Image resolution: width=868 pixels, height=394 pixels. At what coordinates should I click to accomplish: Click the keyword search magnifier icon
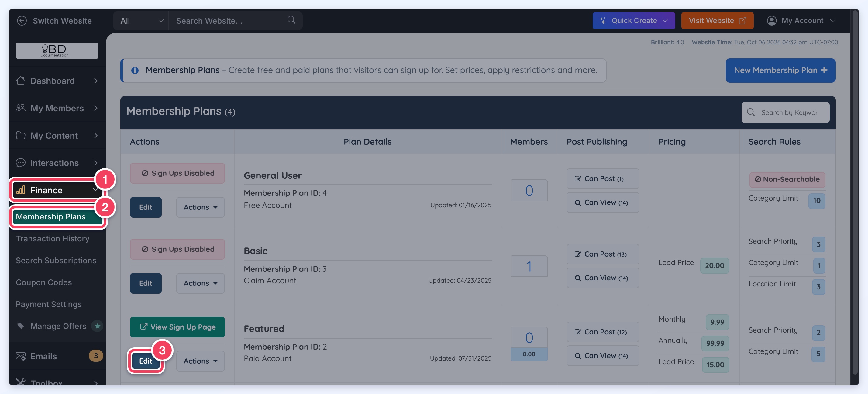[751, 112]
